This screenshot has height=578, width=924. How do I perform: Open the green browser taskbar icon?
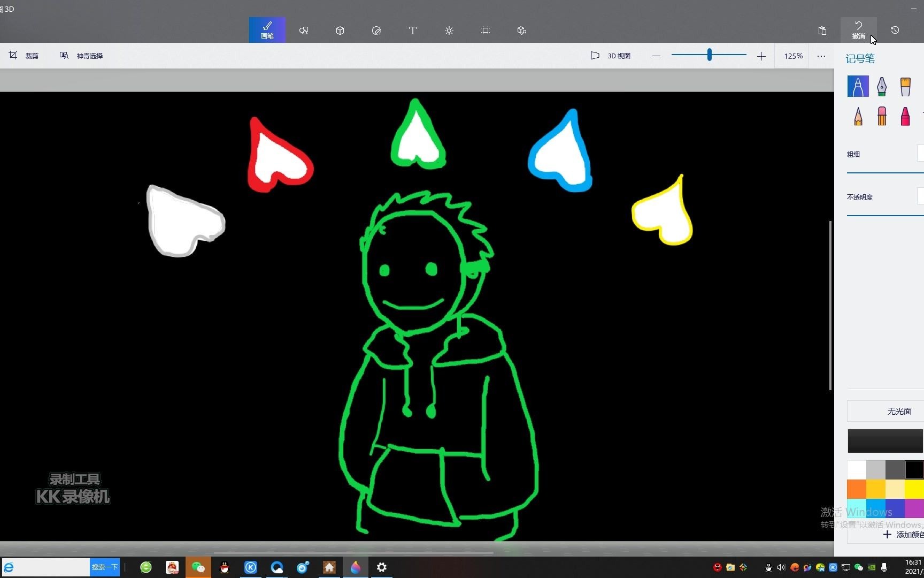[146, 567]
